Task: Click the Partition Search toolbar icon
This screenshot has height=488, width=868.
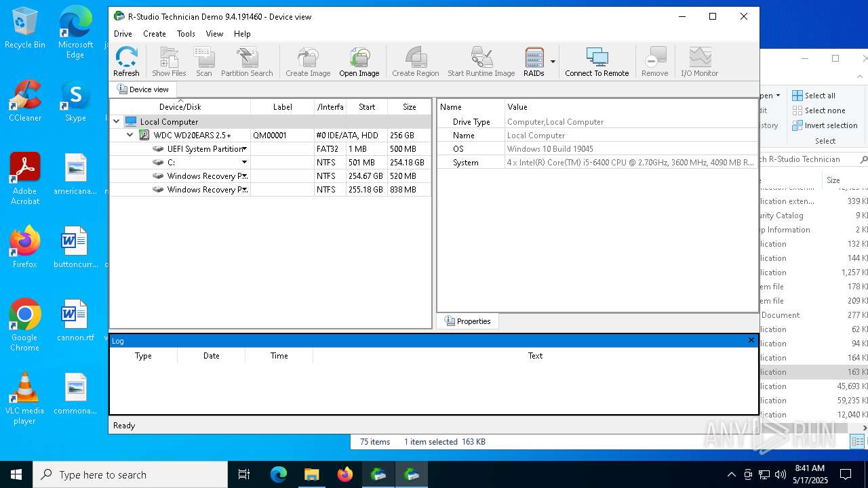Action: point(247,62)
